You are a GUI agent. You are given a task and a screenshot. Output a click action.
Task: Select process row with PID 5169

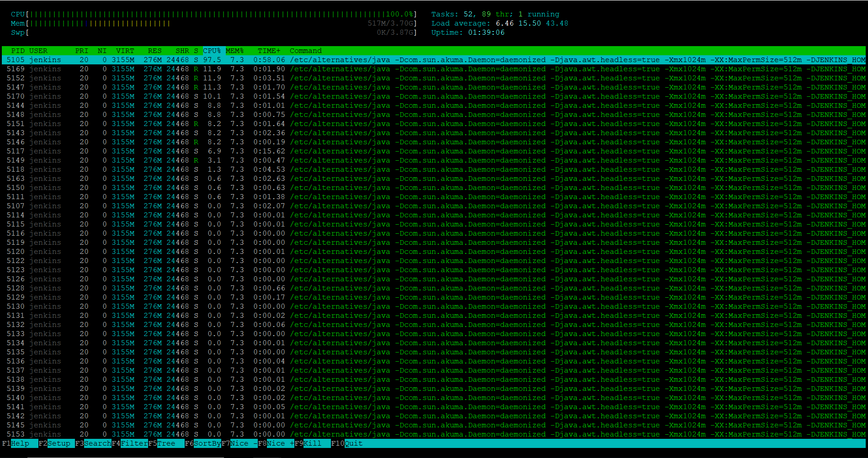coord(434,69)
